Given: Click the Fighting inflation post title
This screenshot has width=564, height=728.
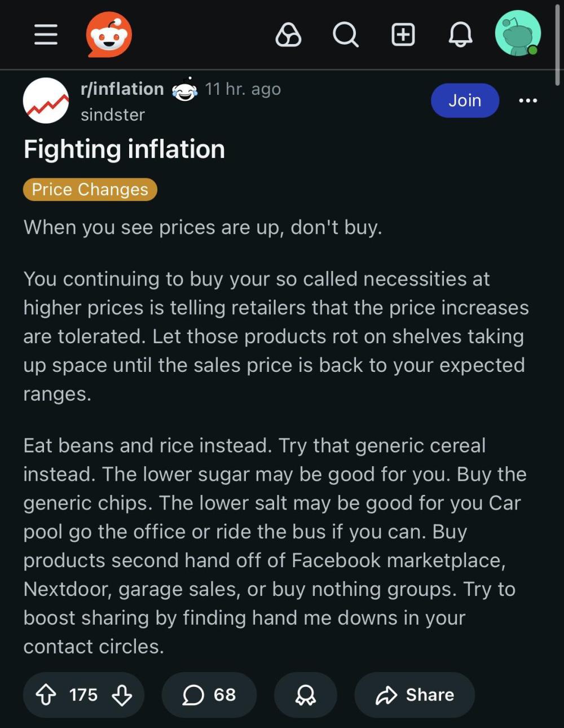Looking at the screenshot, I should (124, 150).
